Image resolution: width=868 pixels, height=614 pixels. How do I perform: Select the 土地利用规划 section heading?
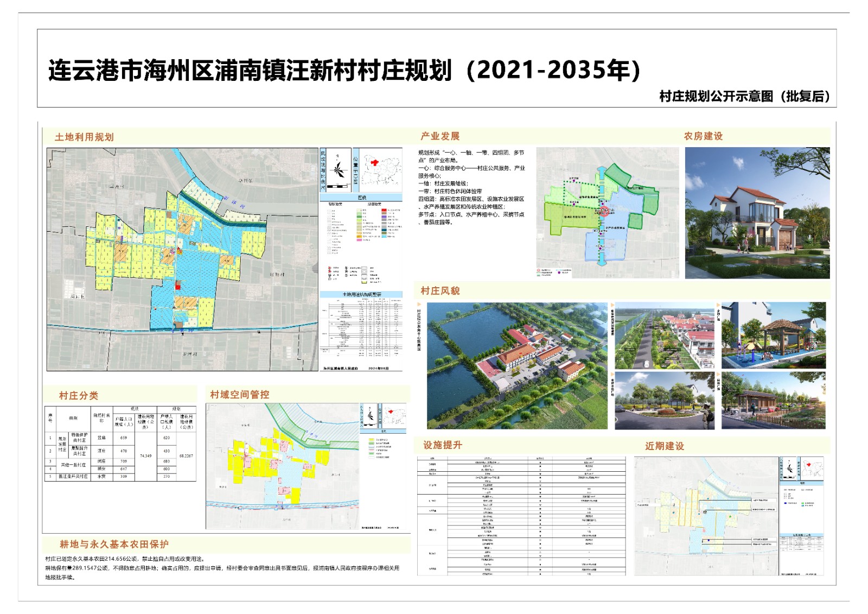84,137
